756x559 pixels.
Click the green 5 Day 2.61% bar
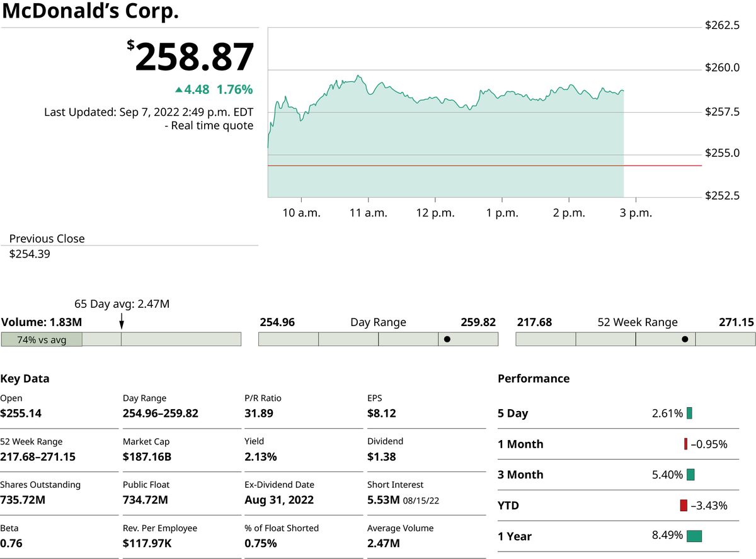tap(689, 413)
